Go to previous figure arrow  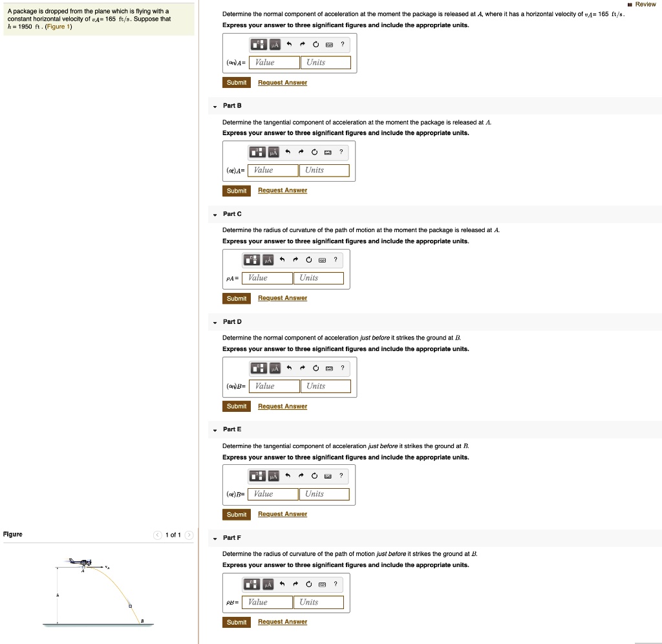158,535
